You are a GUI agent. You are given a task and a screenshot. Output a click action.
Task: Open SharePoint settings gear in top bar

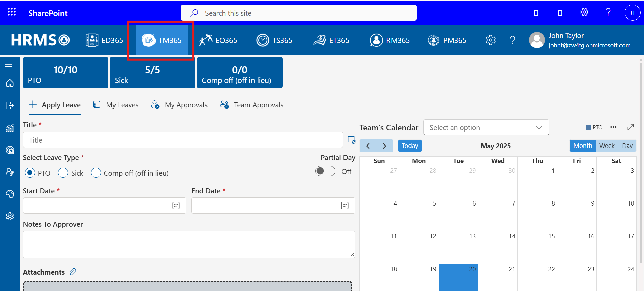(x=584, y=12)
